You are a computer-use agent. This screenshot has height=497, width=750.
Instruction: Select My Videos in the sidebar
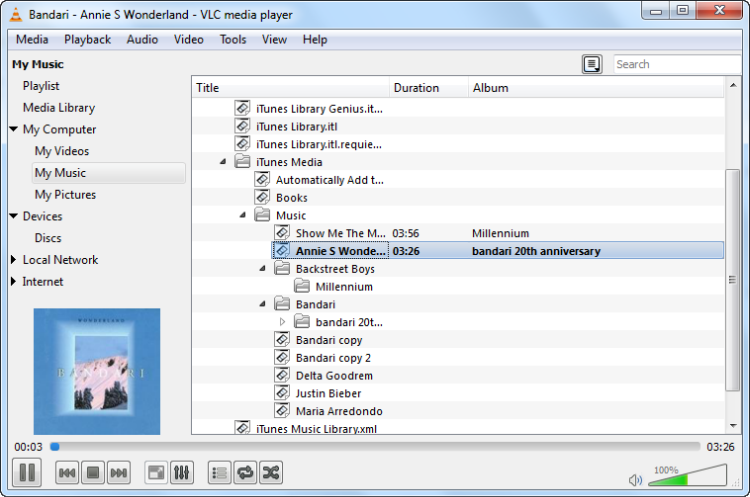62,151
